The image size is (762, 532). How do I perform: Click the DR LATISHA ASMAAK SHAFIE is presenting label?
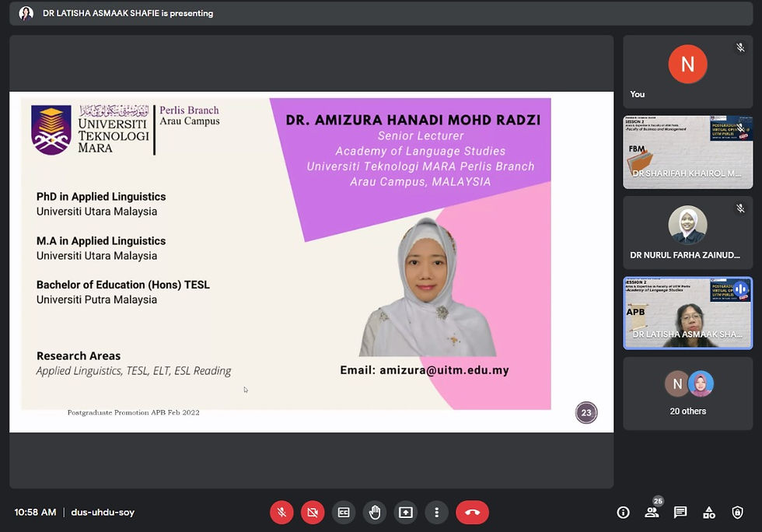128,13
